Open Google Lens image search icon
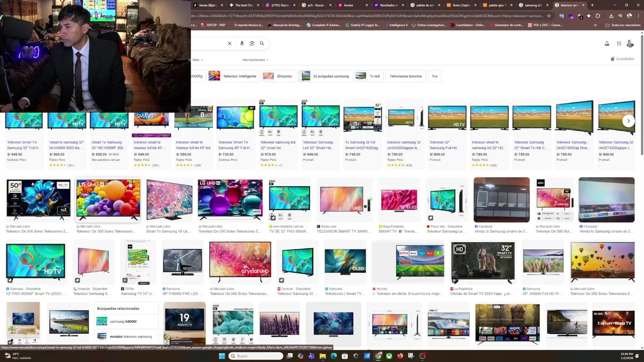The width and height of the screenshot is (644, 362). coord(252,43)
